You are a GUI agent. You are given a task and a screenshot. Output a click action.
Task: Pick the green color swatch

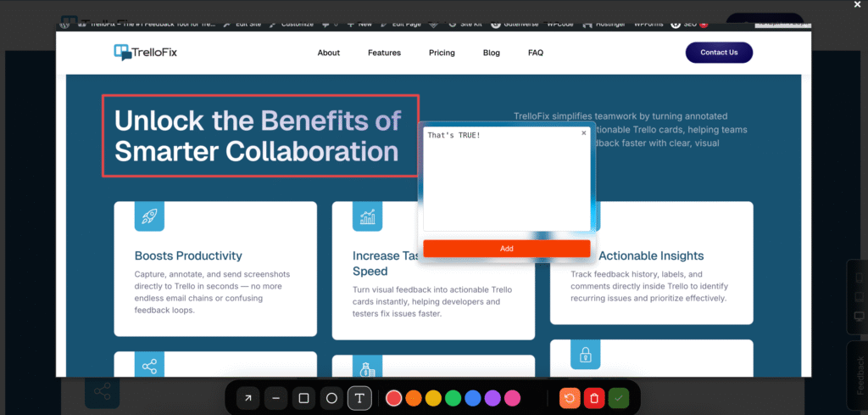pyautogui.click(x=453, y=398)
